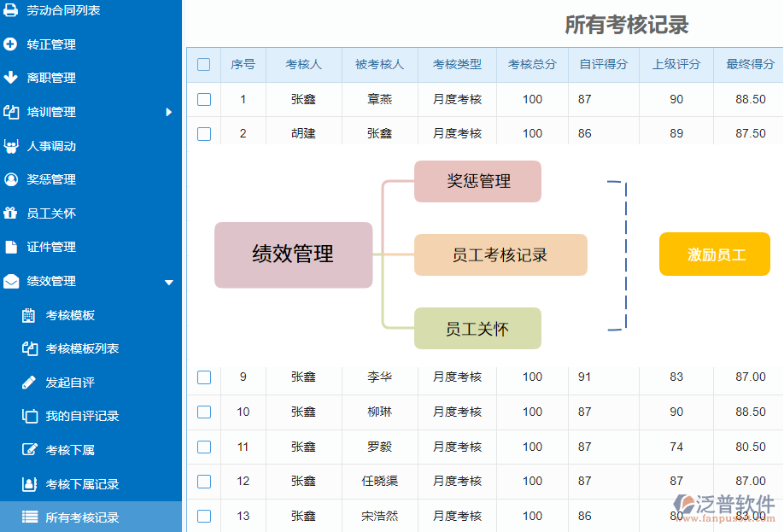The height and width of the screenshot is (532, 784).
Task: Click the 最终得分 column header
Action: (x=749, y=64)
